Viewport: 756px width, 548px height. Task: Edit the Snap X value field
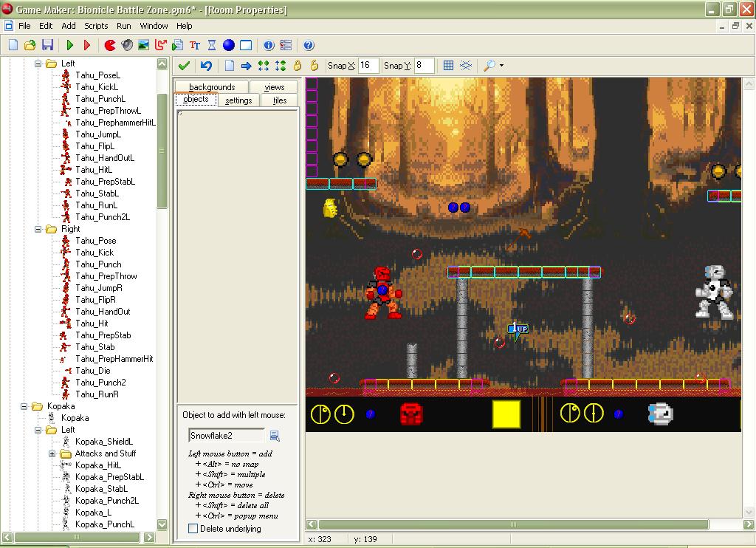pos(368,65)
